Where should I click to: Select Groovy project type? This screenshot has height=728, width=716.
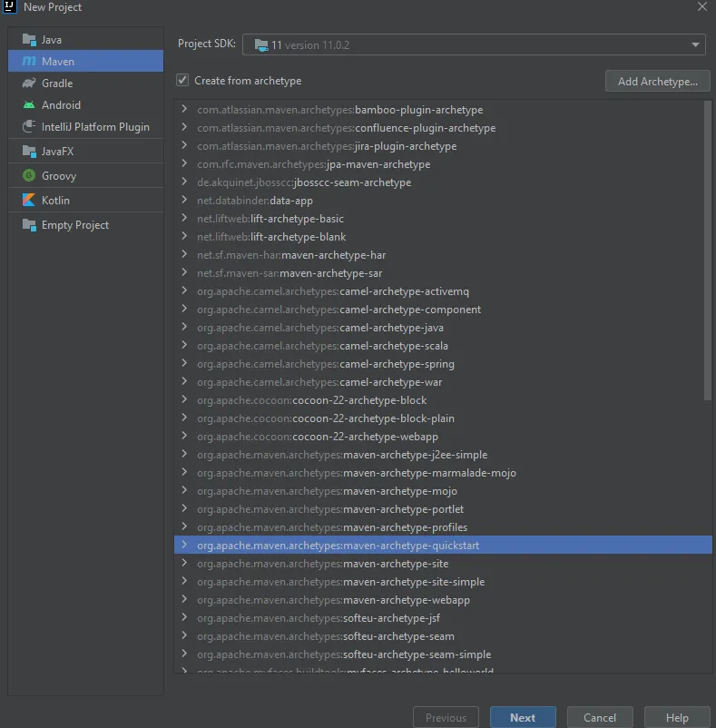(x=86, y=175)
